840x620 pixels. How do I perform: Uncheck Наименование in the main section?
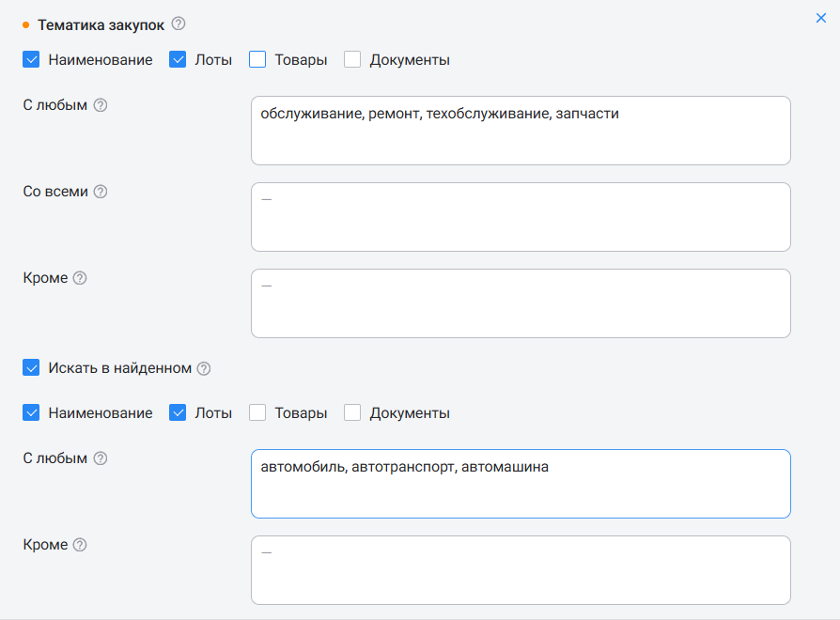point(32,60)
